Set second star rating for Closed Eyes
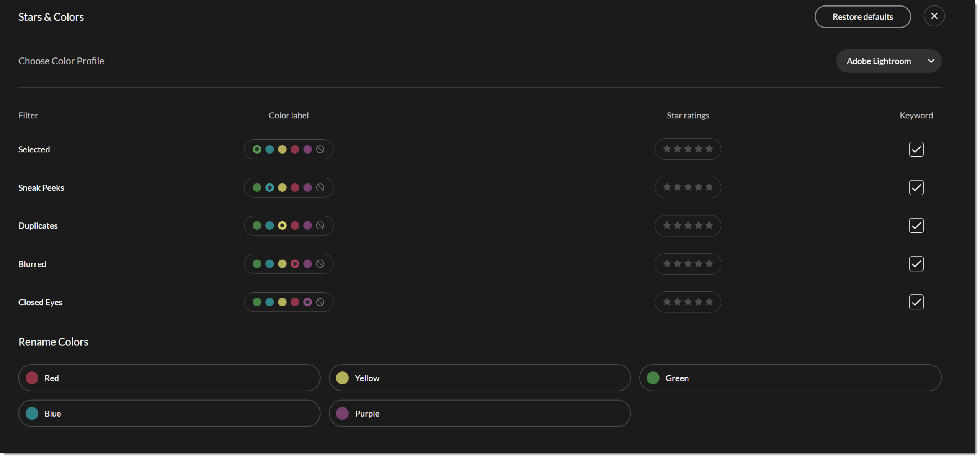Image resolution: width=980 pixels, height=458 pixels. pos(678,302)
